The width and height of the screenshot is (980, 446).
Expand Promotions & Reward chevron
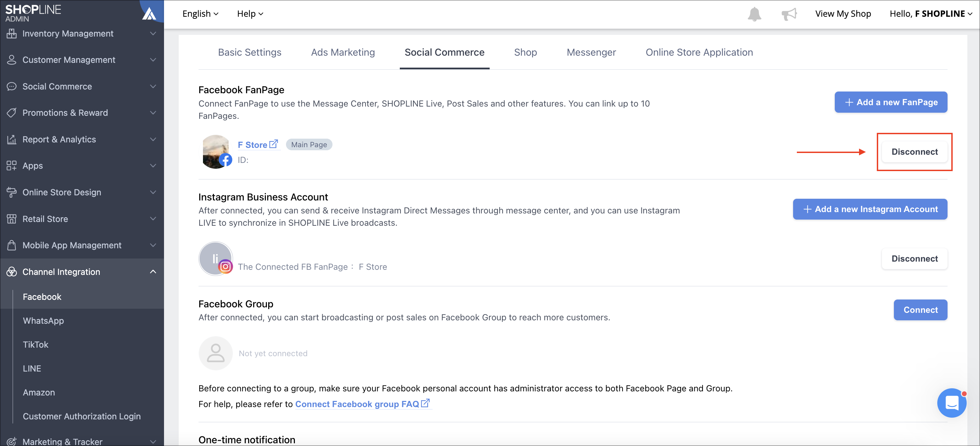(x=153, y=113)
